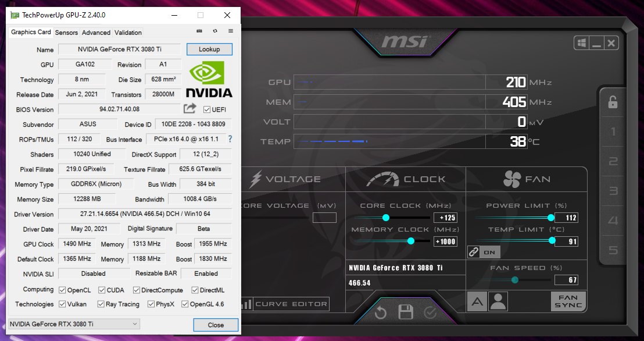
Task: Switch to the Advanced tab
Action: 96,33
